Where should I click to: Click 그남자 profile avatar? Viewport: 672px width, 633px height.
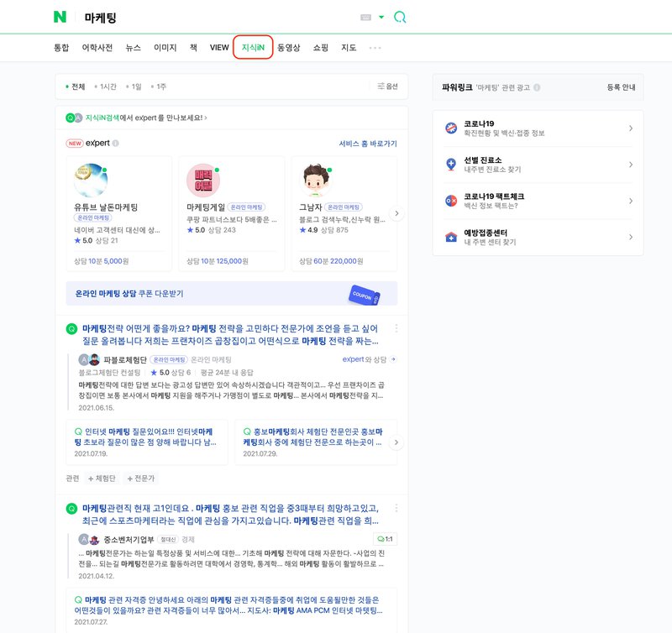[316, 180]
